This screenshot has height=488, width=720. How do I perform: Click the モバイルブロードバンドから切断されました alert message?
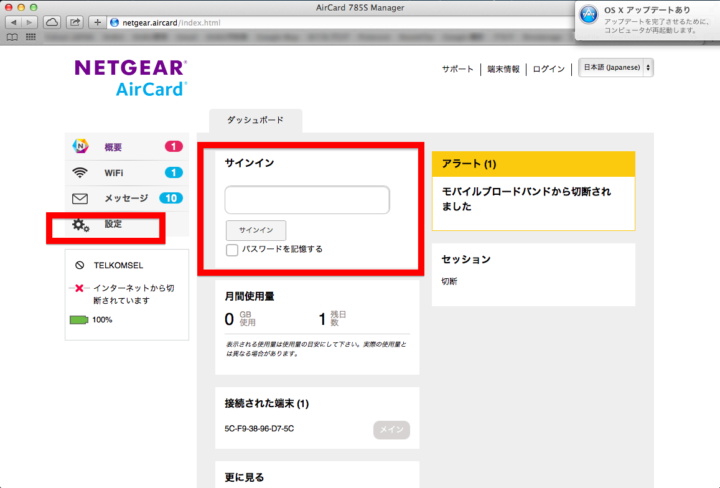click(526, 199)
